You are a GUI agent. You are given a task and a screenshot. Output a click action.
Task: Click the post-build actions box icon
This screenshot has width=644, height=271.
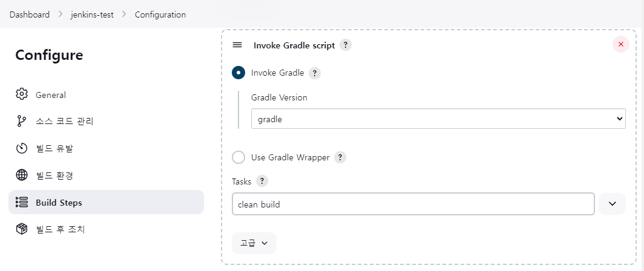[22, 229]
